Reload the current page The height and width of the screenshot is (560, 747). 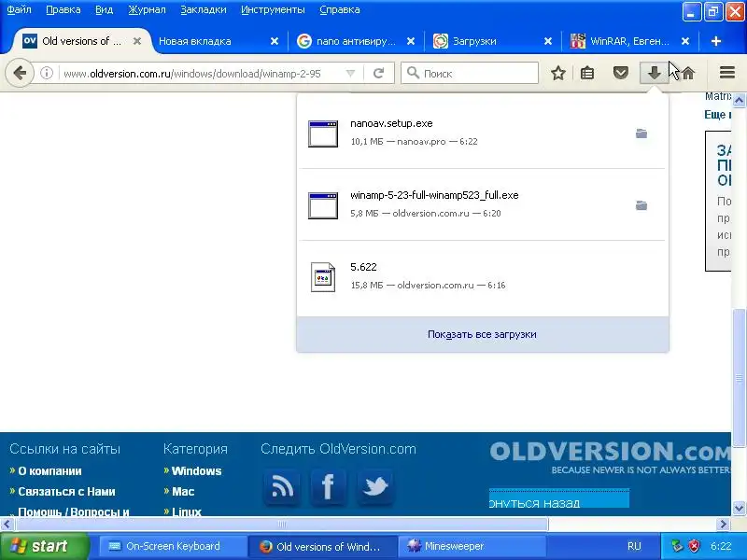coord(379,74)
